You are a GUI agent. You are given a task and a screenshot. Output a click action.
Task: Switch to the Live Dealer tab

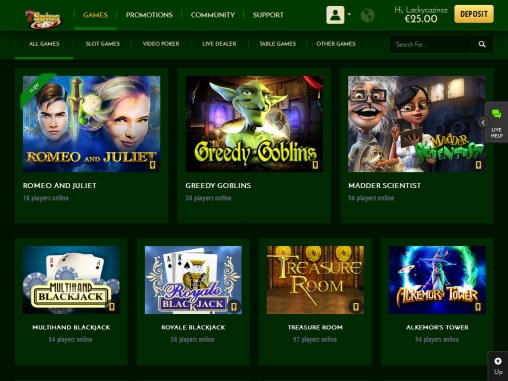point(219,44)
